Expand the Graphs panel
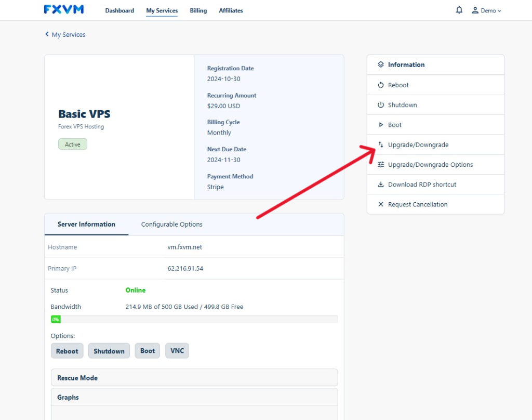The width and height of the screenshot is (532, 420). (x=194, y=397)
